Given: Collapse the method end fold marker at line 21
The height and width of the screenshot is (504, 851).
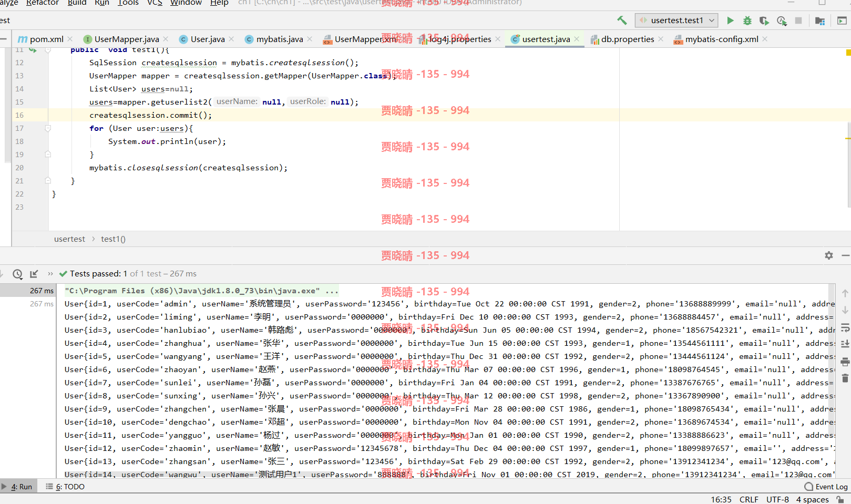Looking at the screenshot, I should pos(48,181).
